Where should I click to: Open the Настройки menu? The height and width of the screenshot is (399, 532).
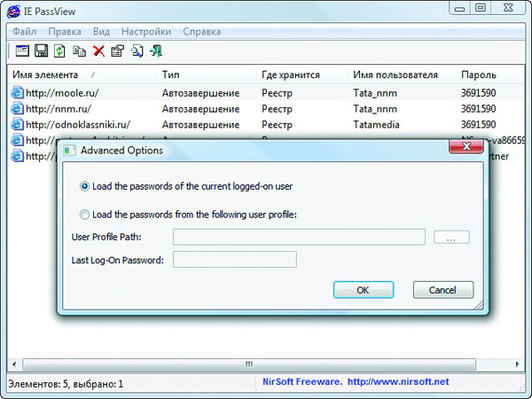click(x=146, y=32)
